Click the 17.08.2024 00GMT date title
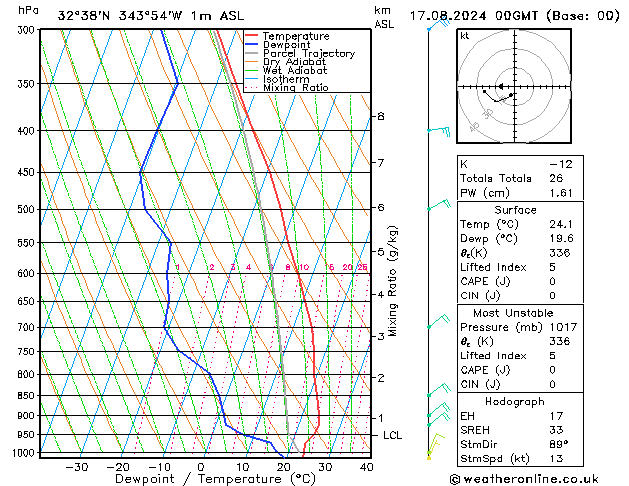Viewport: 629px width, 486px height. pyautogui.click(x=514, y=15)
